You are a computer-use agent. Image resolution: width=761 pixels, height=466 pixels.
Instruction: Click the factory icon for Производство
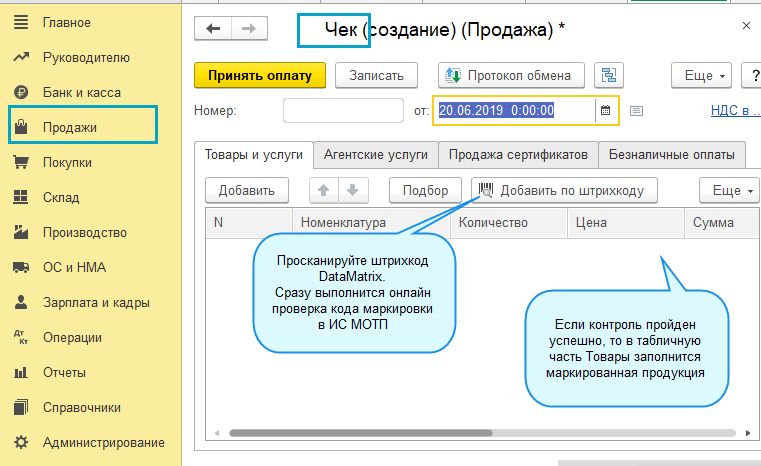pos(21,232)
